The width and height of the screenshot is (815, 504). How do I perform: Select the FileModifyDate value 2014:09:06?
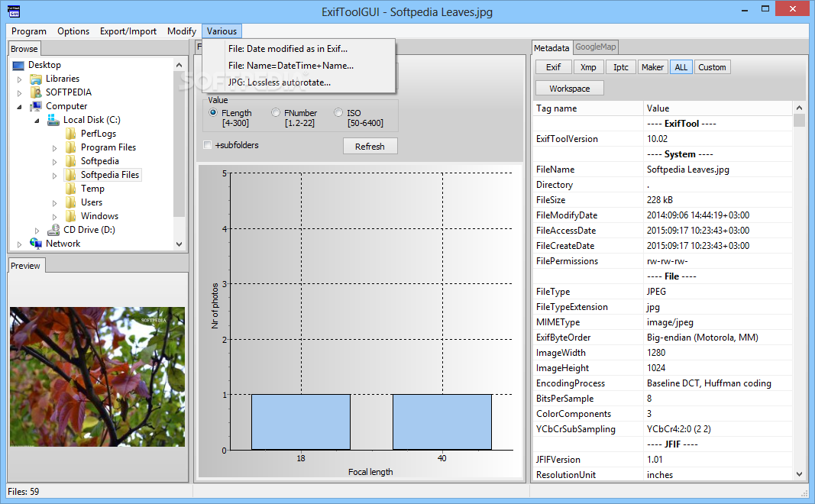tap(698, 215)
